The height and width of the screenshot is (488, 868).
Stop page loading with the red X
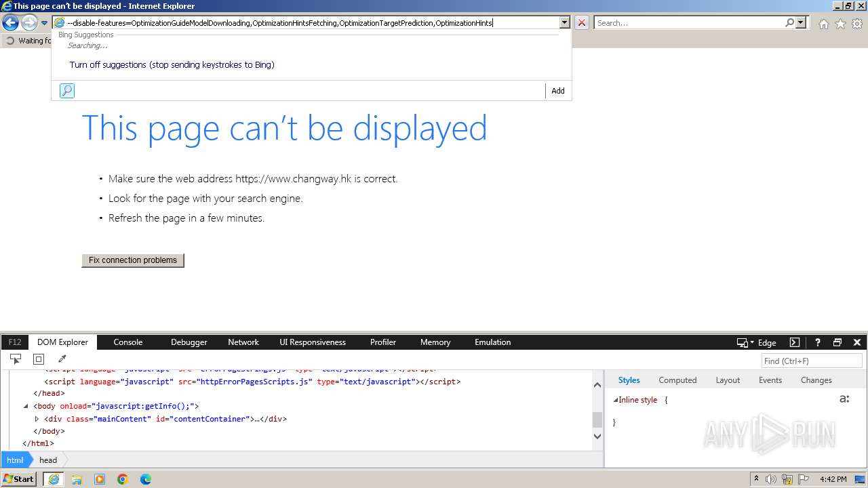pyautogui.click(x=582, y=23)
